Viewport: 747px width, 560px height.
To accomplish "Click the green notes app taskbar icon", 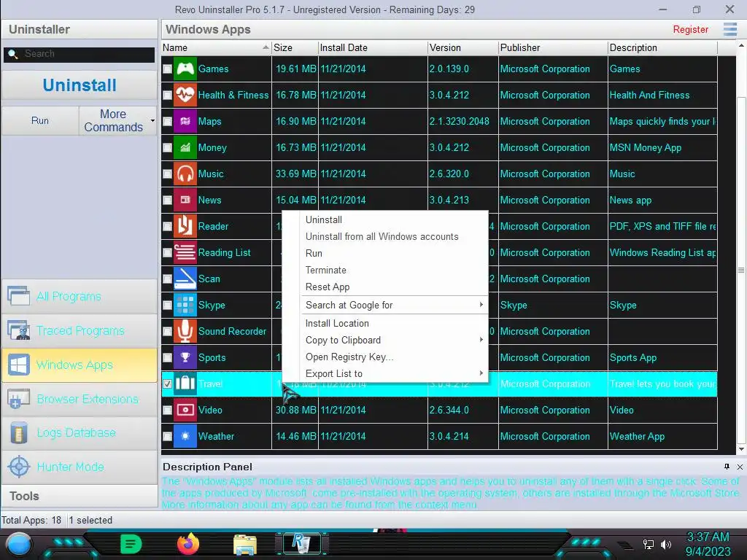I will (131, 544).
